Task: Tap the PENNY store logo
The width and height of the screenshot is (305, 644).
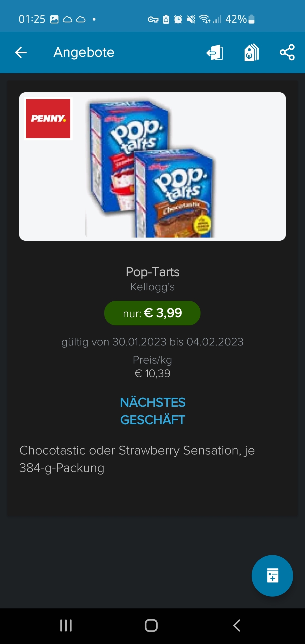Action: point(48,119)
